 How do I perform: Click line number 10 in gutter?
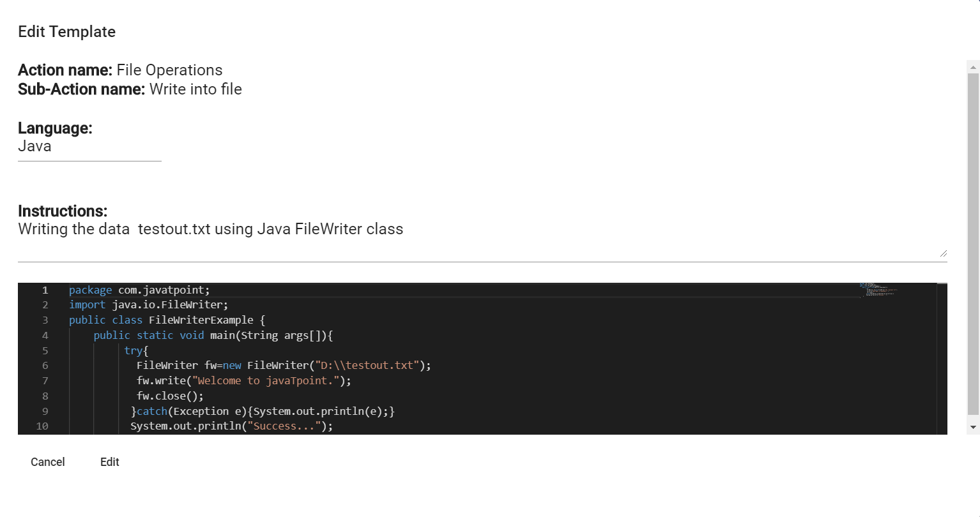click(x=42, y=426)
